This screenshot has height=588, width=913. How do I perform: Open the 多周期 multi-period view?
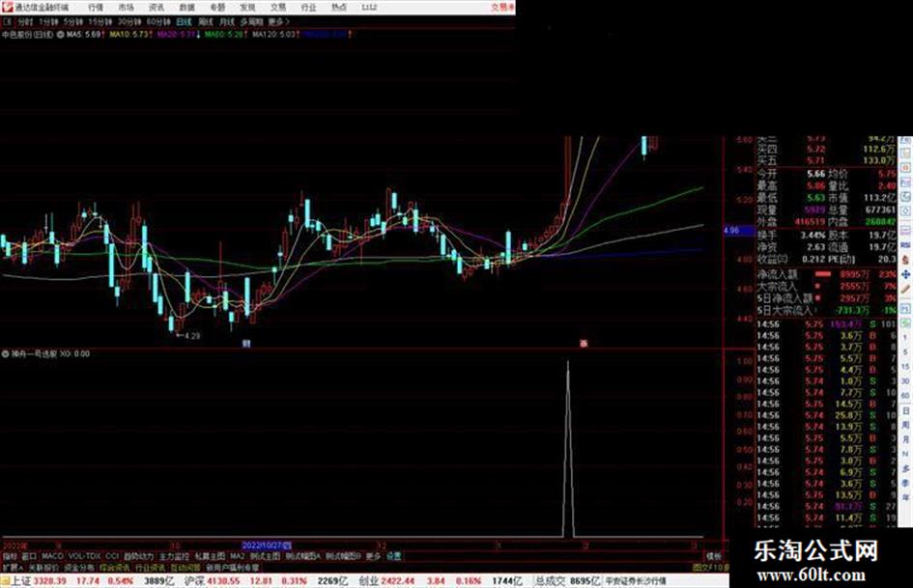pyautogui.click(x=251, y=22)
